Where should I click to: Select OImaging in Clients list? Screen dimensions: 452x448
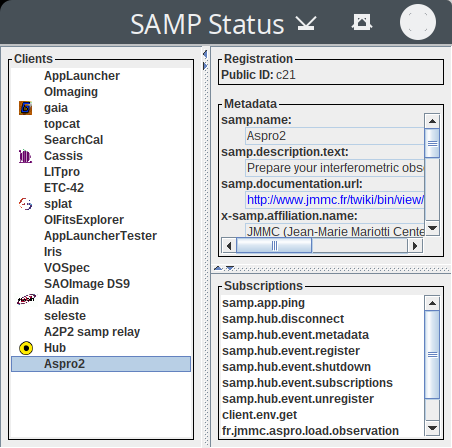point(101,92)
